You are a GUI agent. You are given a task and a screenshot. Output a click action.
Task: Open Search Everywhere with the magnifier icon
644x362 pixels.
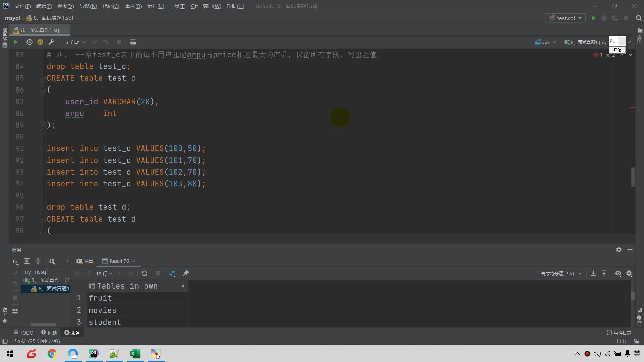pyautogui.click(x=639, y=18)
